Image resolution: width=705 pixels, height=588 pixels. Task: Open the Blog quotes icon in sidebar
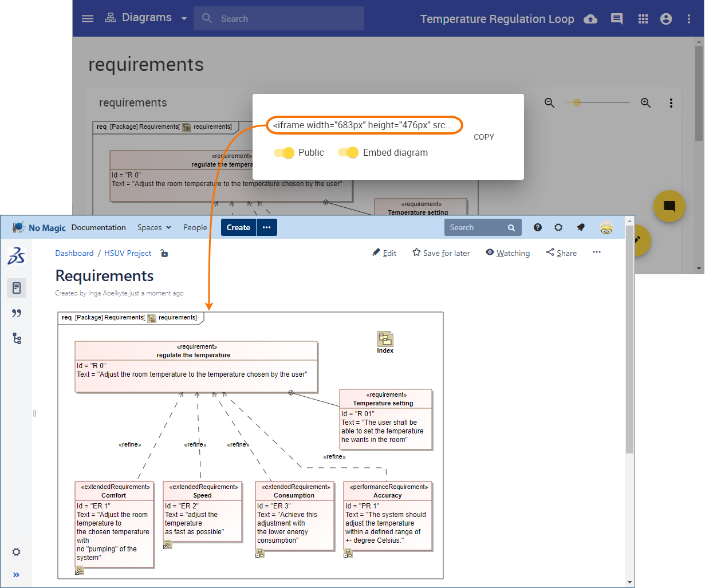point(17,313)
